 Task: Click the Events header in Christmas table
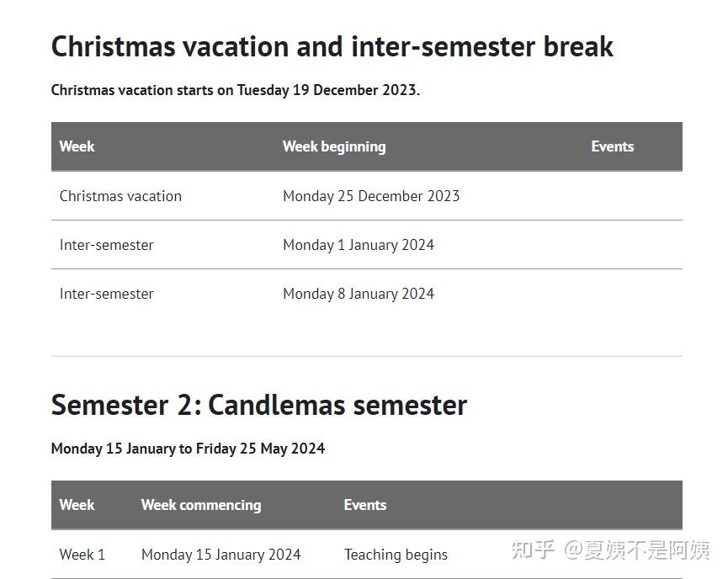point(612,146)
